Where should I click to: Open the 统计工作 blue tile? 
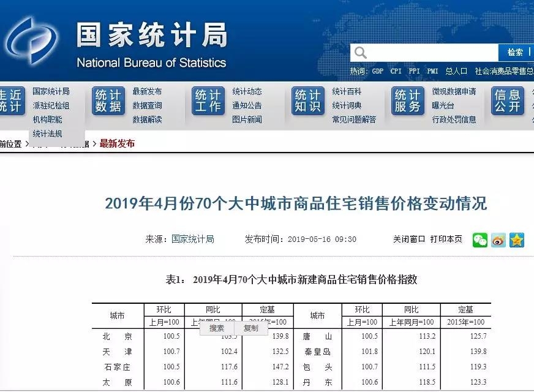(208, 101)
